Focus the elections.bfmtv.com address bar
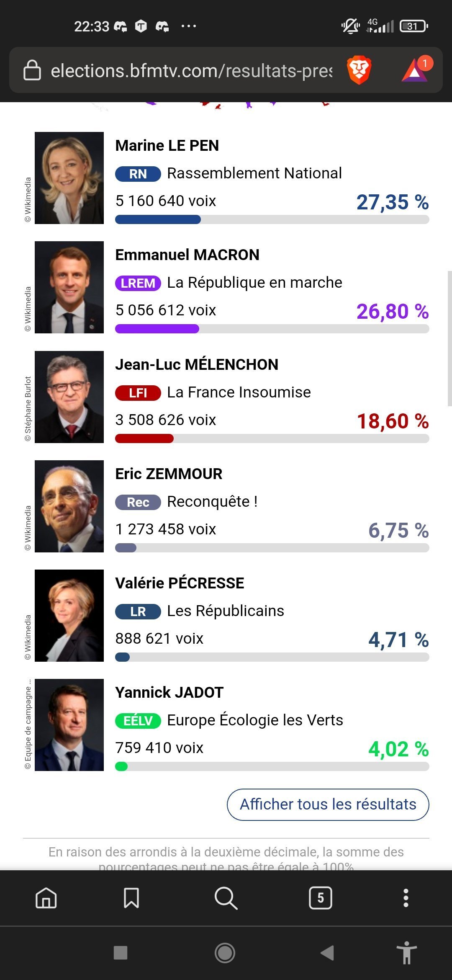 191,71
